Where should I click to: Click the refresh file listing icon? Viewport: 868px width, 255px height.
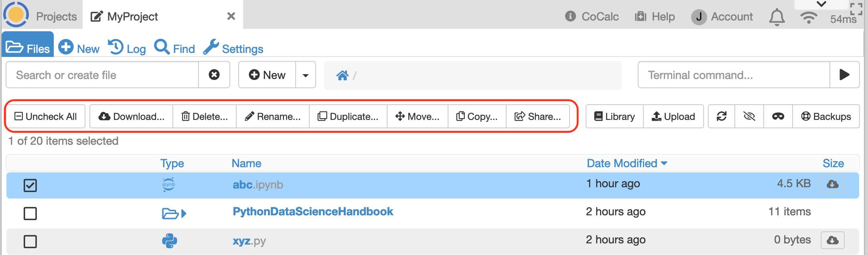(722, 116)
